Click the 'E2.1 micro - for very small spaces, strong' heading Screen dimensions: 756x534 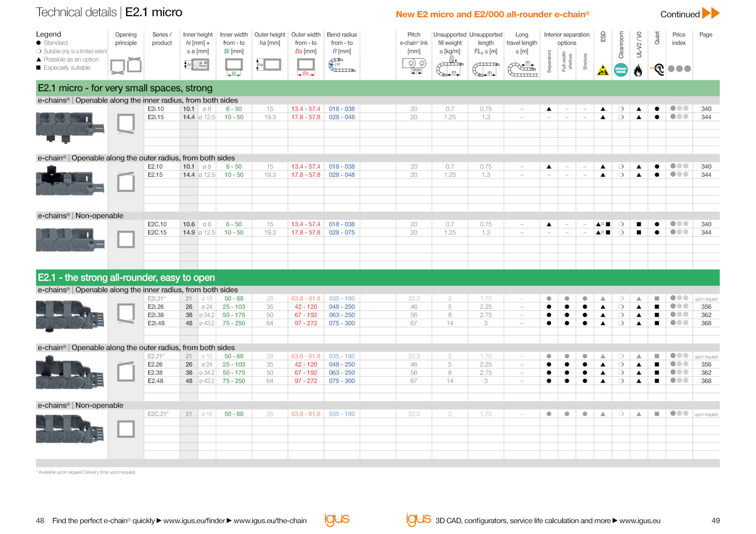tap(125, 88)
